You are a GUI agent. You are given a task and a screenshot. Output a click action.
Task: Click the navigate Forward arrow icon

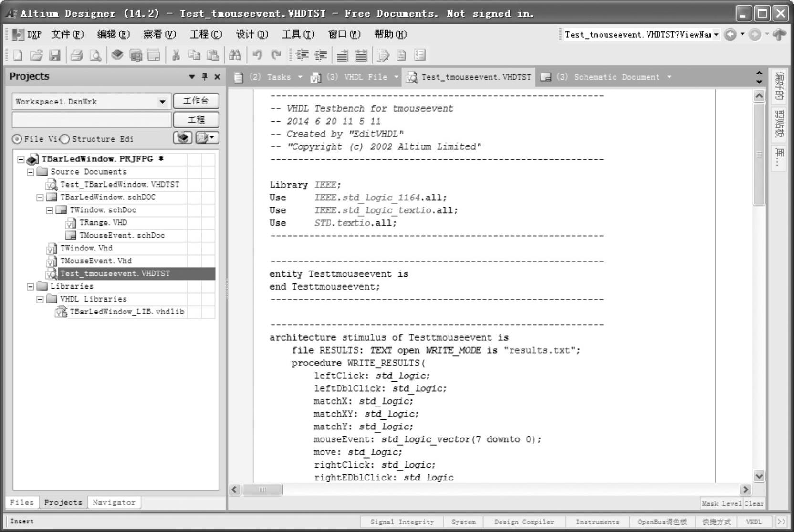754,34
